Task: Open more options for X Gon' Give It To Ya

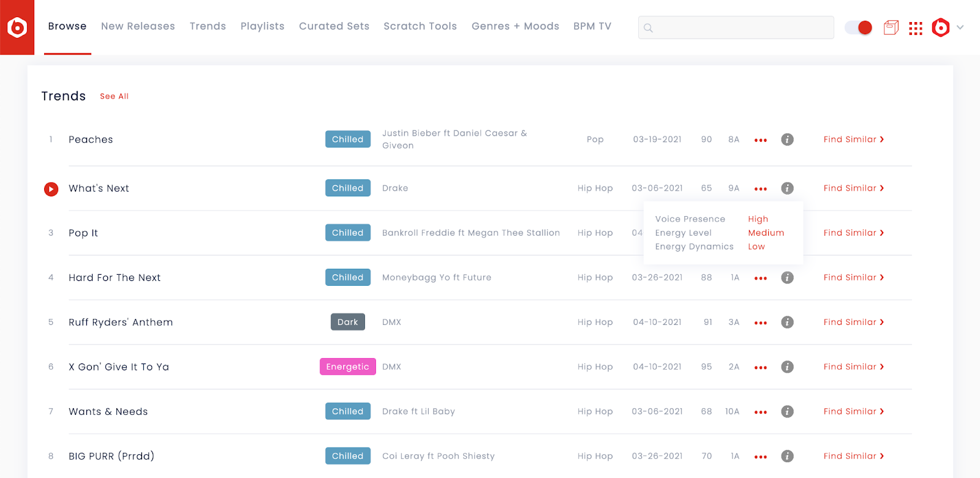Action: click(761, 368)
